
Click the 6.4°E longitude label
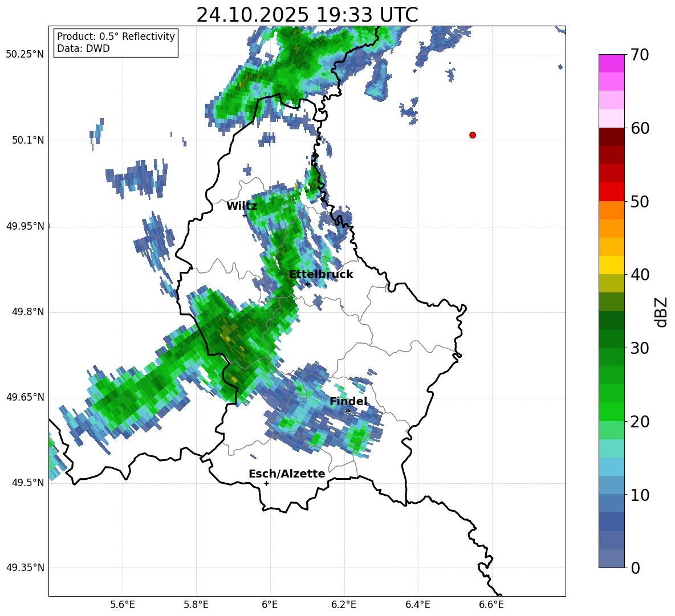point(417,605)
